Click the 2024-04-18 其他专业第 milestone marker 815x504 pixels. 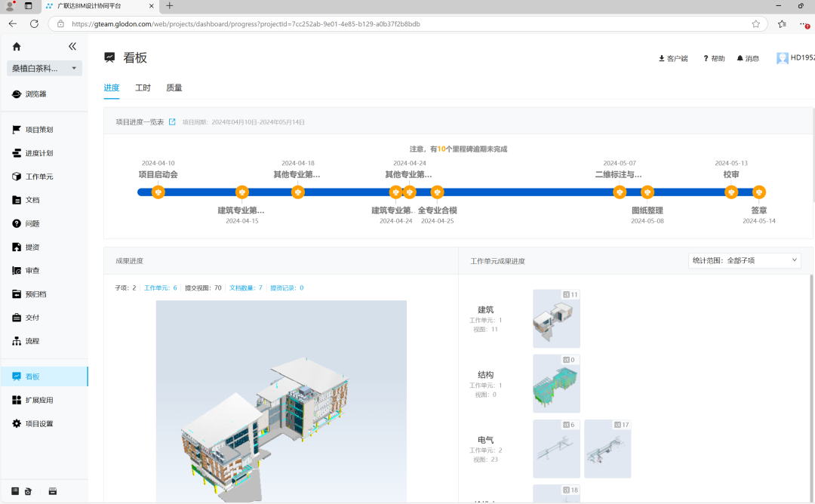coord(298,192)
